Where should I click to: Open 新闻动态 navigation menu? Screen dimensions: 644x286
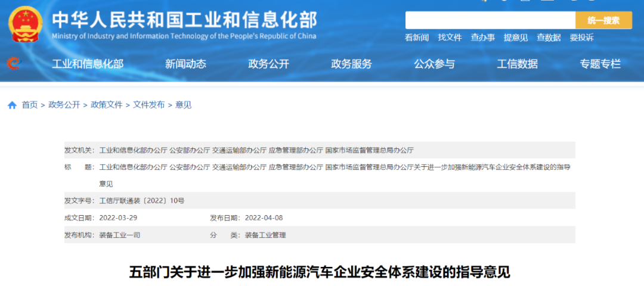coord(185,64)
